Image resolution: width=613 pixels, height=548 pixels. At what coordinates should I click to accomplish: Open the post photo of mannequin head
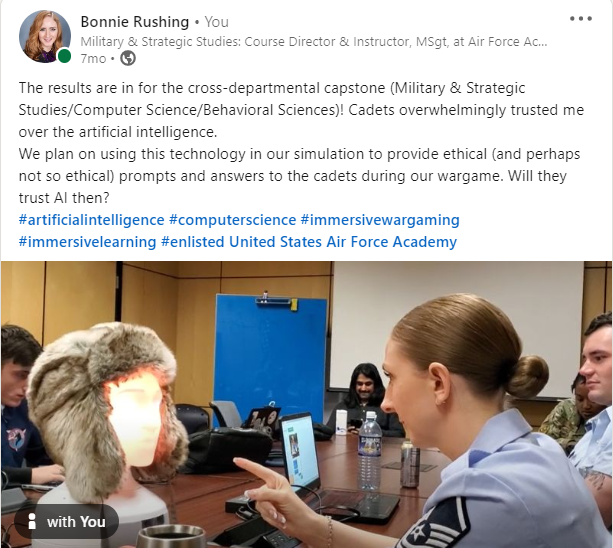pyautogui.click(x=306, y=405)
